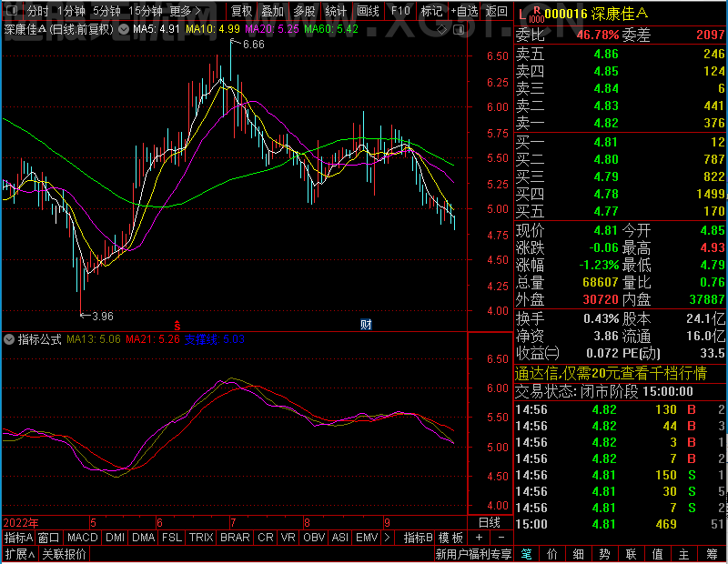Select the 15分钟 period

[146, 11]
